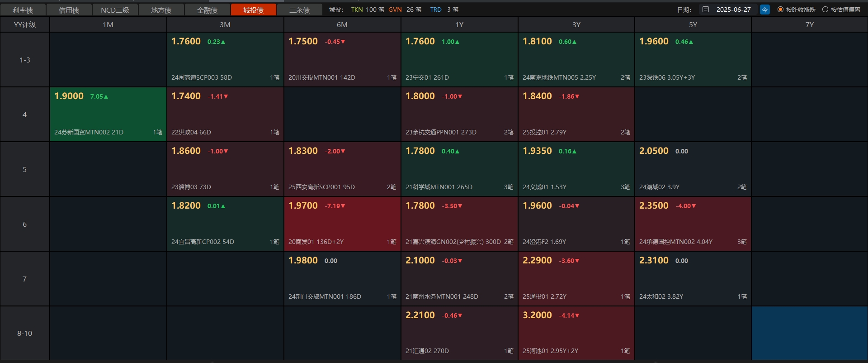The width and height of the screenshot is (868, 363).
Task: Select the highlighted blue 7Y / 8-10 cell
Action: point(810,333)
